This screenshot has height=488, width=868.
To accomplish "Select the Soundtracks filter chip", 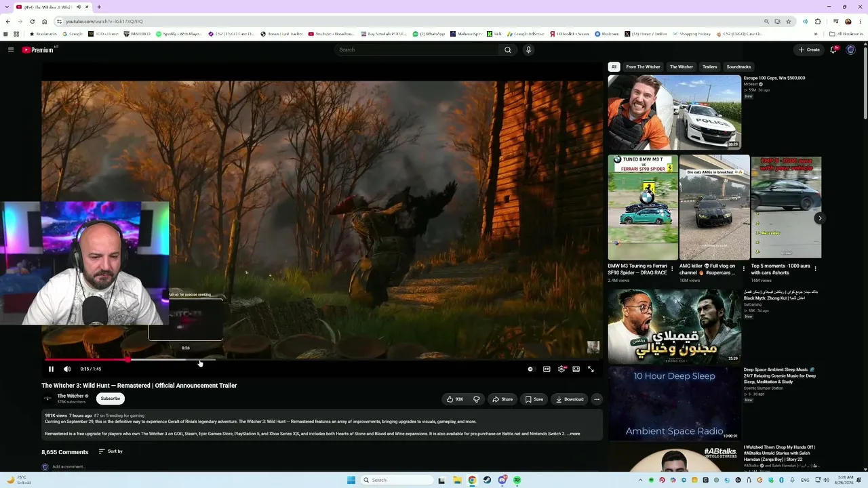I will (x=738, y=67).
